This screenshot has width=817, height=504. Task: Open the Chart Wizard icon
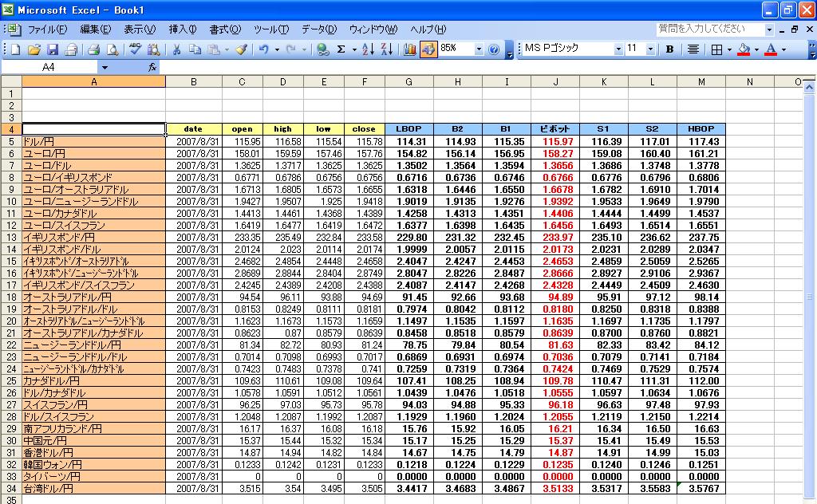click(409, 49)
